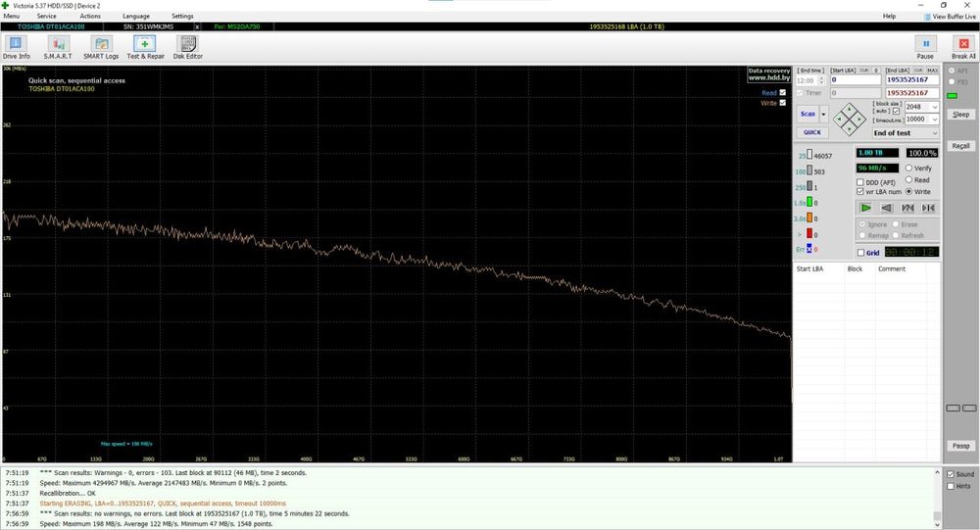The width and height of the screenshot is (980, 530).
Task: Click the Victoria app logo icon
Action: 6,5
